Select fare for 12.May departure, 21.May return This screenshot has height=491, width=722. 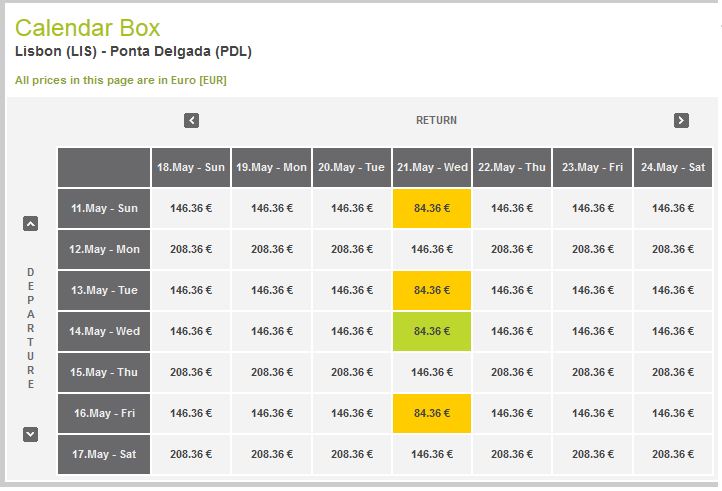[x=432, y=249]
